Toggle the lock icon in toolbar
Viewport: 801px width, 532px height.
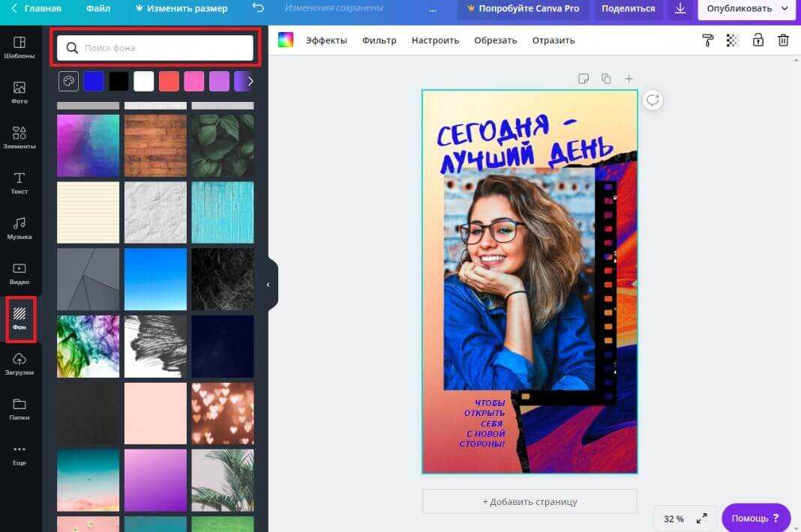click(x=758, y=40)
